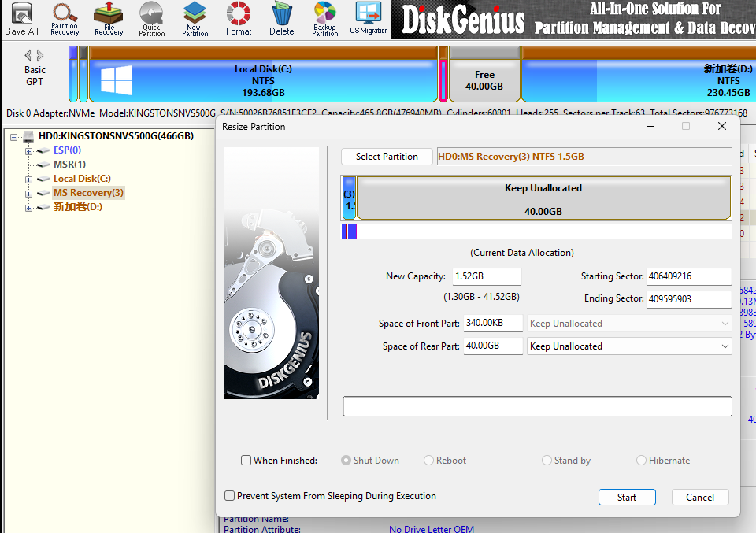Start OS Migration from toolbar
This screenshot has width=756, height=533.
[x=369, y=19]
